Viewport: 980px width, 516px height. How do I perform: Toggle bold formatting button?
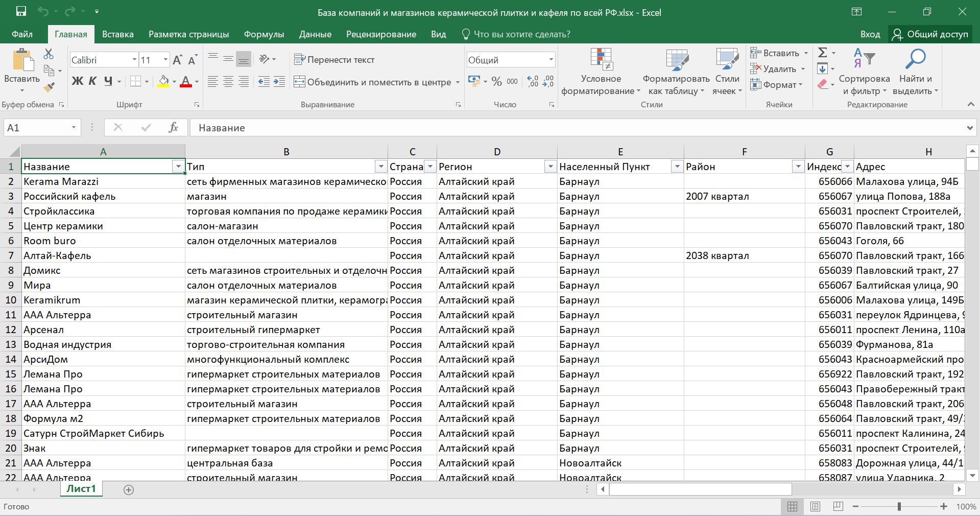[x=77, y=81]
